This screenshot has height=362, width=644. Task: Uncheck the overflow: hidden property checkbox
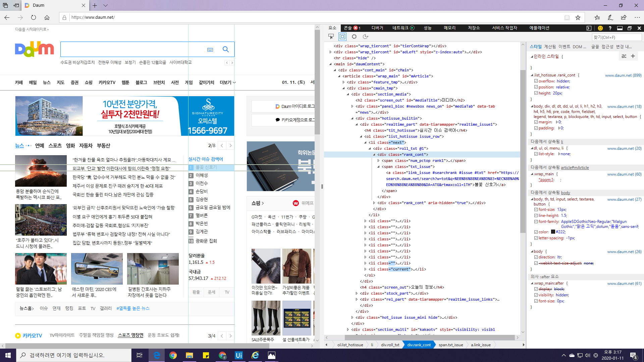(x=536, y=81)
